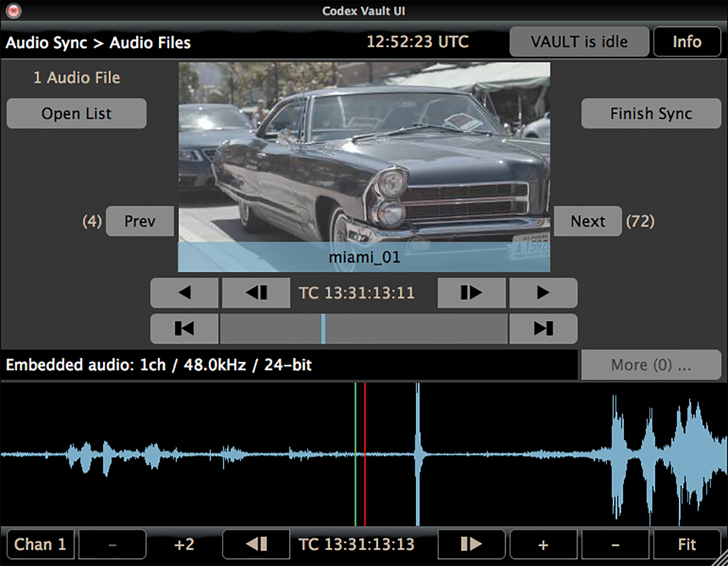Go to previous clip with Prev
This screenshot has height=566, width=728.
tap(140, 221)
